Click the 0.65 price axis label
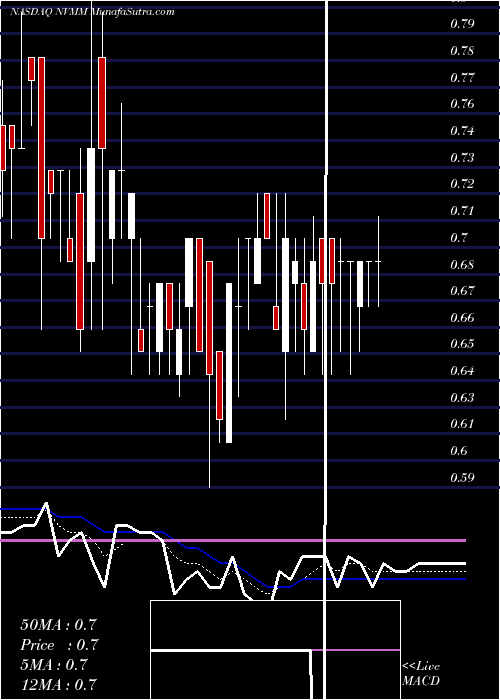Screen dimensions: 500x700 point(462,344)
